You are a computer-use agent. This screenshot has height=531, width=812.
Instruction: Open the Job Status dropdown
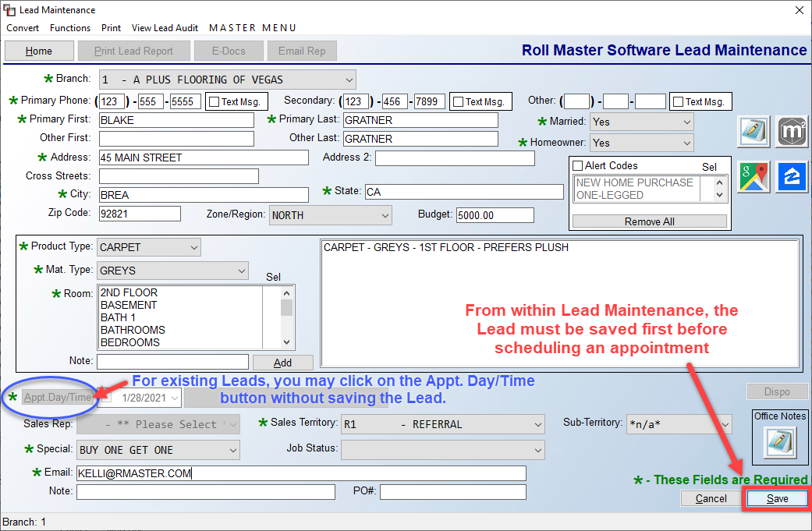(537, 450)
